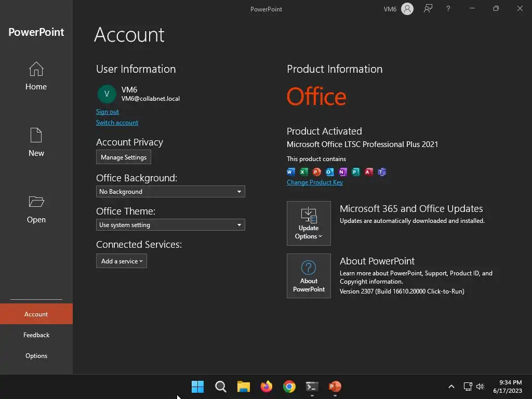Open the Help question mark
532x399 pixels.
448,9
